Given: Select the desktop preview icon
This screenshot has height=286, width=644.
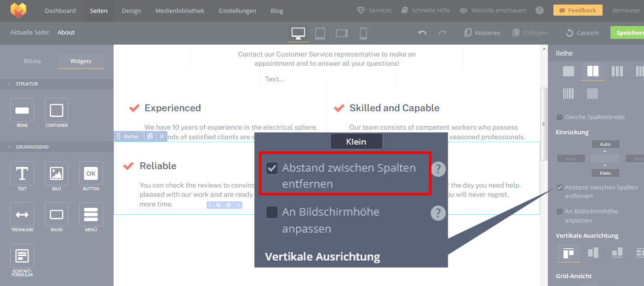Looking at the screenshot, I should coord(298,33).
